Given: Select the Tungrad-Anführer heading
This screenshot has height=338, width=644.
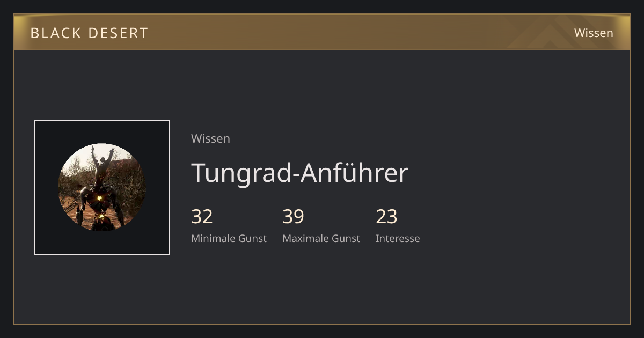Looking at the screenshot, I should pos(299,173).
